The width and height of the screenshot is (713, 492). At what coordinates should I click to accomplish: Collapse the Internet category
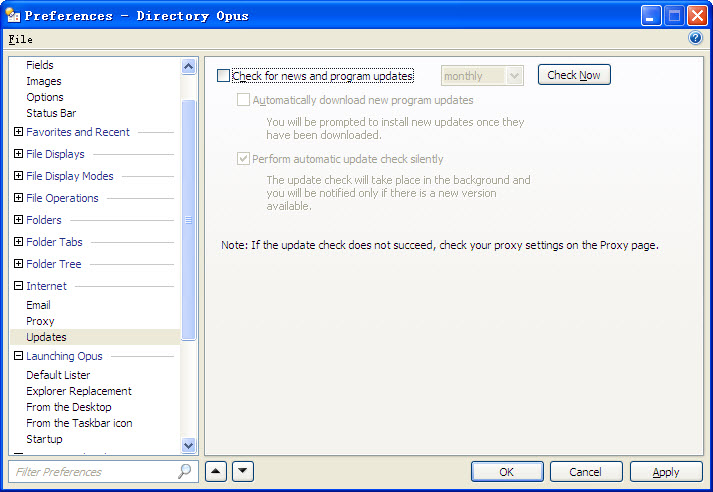(18, 286)
